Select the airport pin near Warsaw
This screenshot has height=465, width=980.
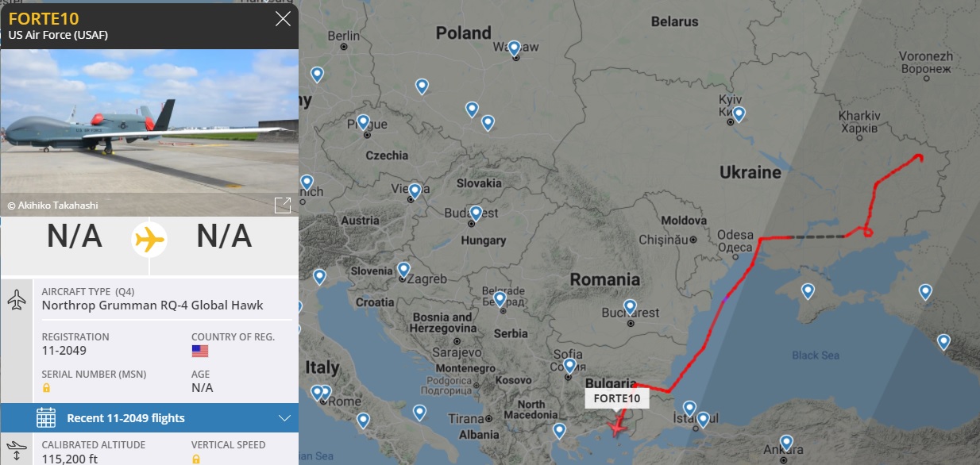pos(515,49)
